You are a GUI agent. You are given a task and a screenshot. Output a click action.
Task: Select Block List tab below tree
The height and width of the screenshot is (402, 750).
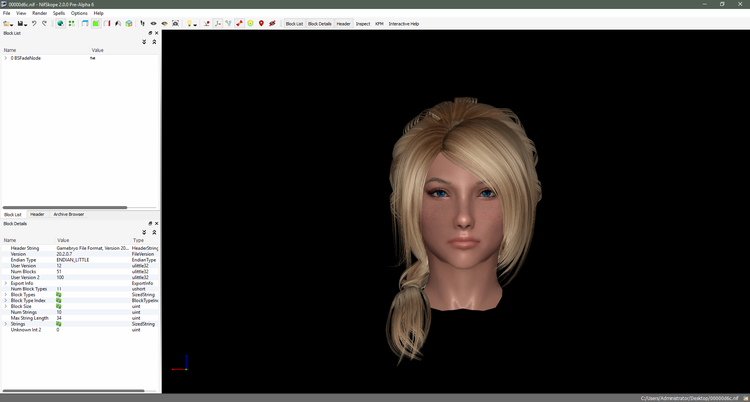(13, 214)
